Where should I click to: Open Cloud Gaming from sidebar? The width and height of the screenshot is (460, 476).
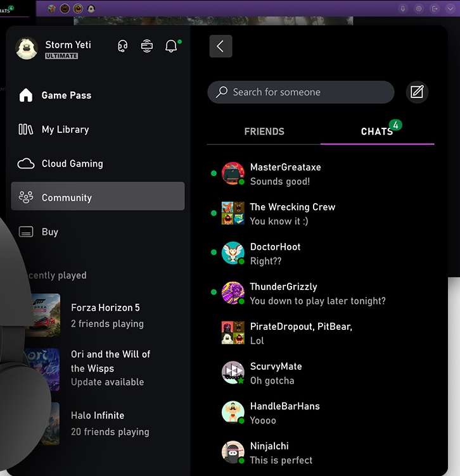[98, 163]
